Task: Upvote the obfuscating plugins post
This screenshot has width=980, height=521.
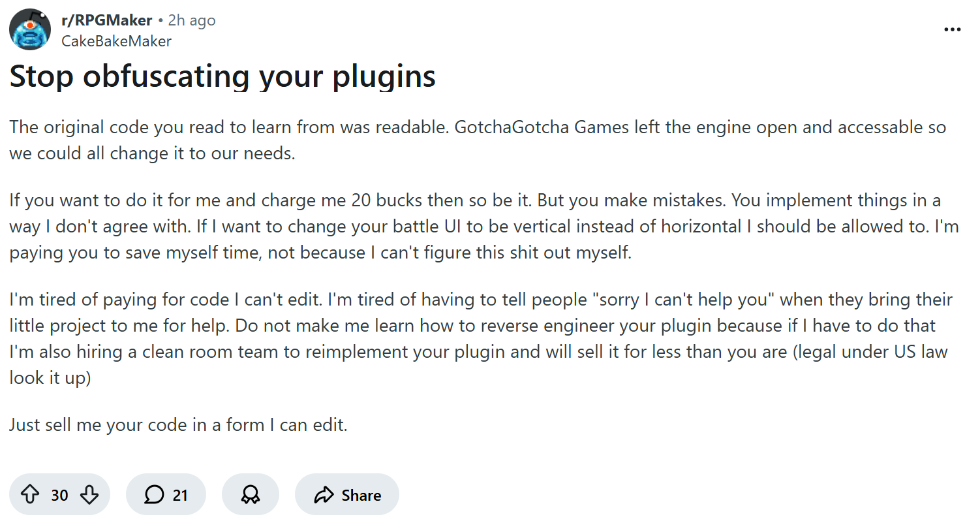Action: tap(30, 496)
